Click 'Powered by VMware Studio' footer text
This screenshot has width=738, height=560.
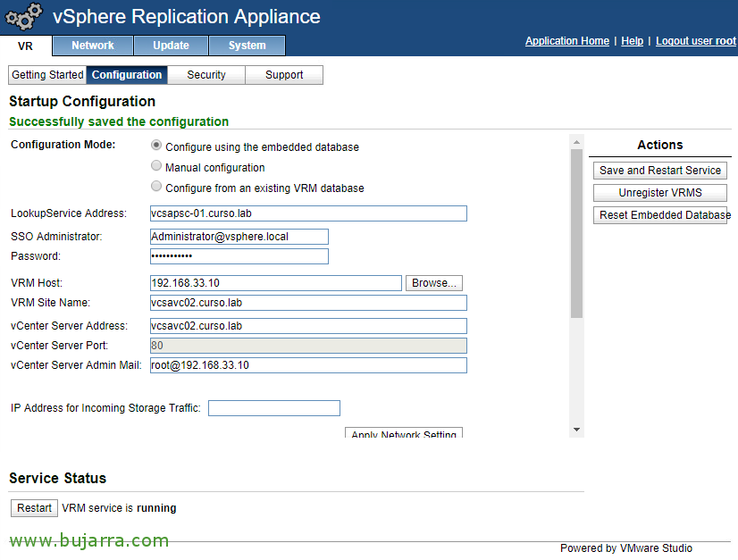[626, 548]
